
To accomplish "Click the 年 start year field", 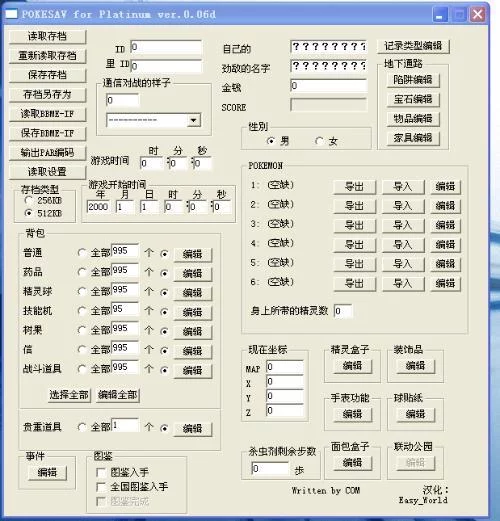I will (x=98, y=207).
